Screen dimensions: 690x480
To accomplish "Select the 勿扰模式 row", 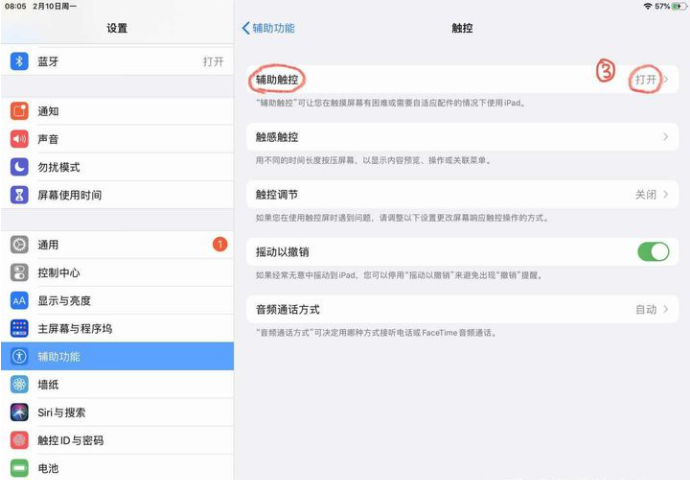I will point(117,167).
